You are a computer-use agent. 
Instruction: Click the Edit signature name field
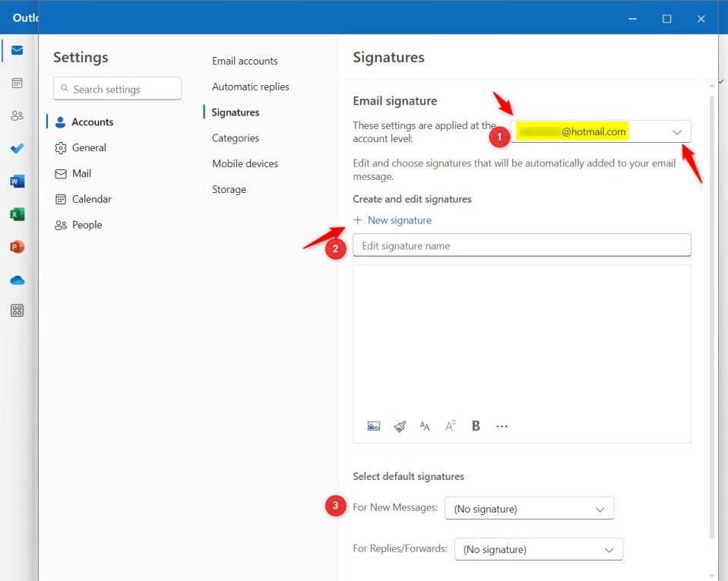[521, 245]
